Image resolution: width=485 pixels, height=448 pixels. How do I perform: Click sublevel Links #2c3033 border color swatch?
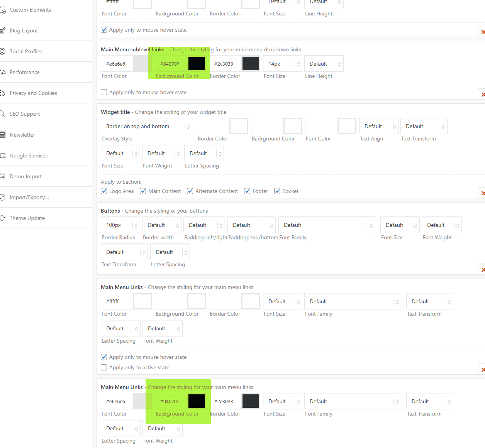pos(251,64)
